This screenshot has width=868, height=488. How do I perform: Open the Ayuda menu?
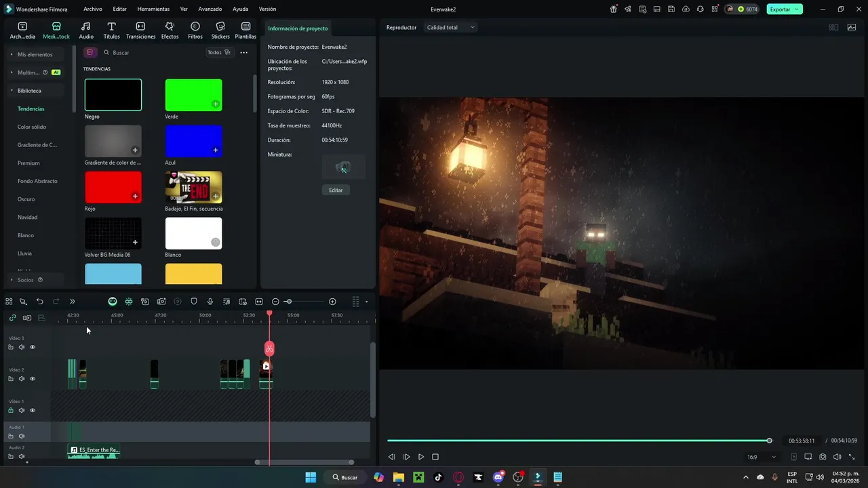(240, 9)
